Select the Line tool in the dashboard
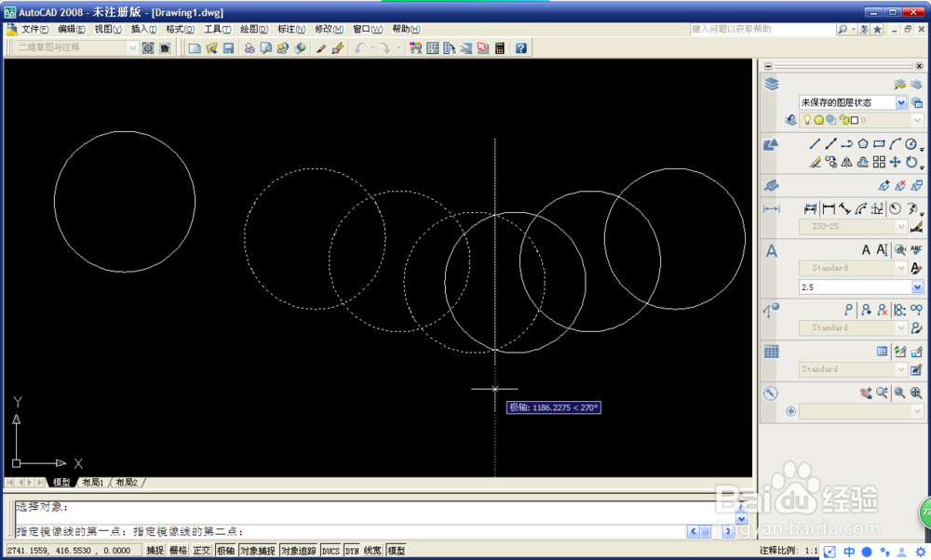Screen dimensions: 931x560 (816, 143)
